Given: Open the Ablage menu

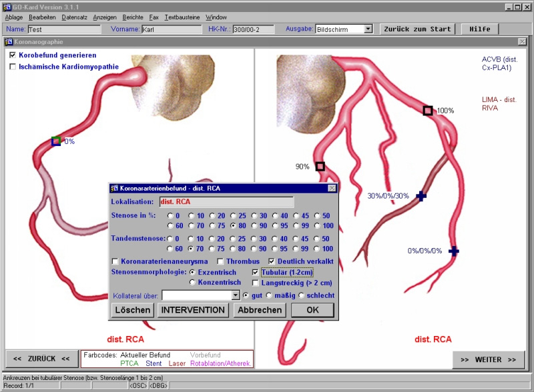Looking at the screenshot, I should 14,17.
